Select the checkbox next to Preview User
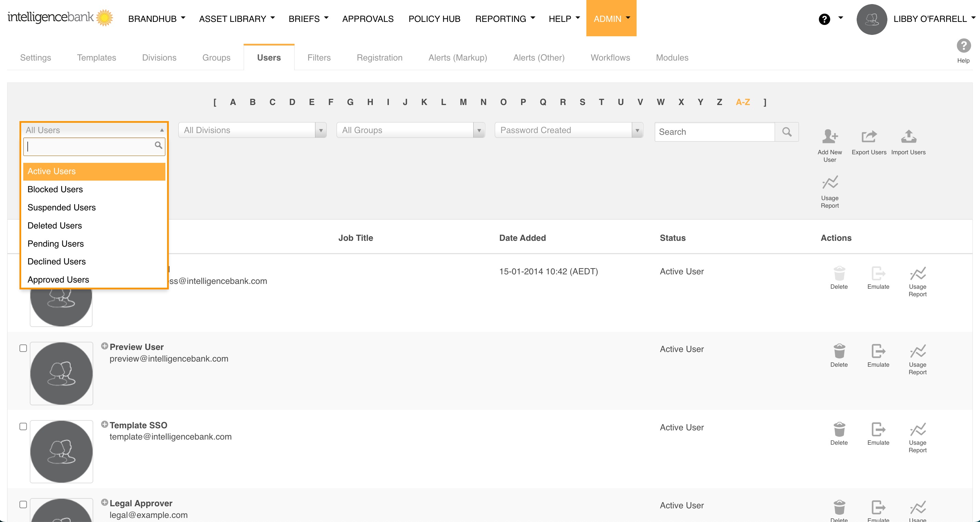The width and height of the screenshot is (980, 522). 23,348
